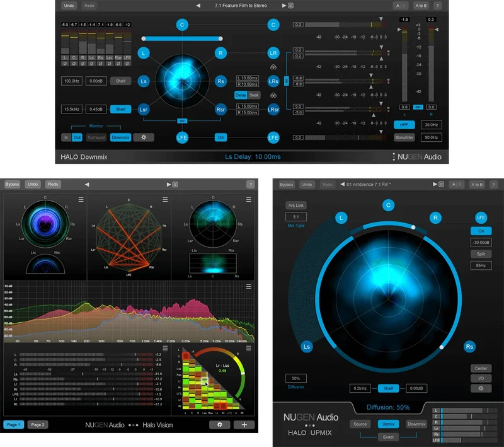Select the L speaker node in Downmix

point(144,53)
